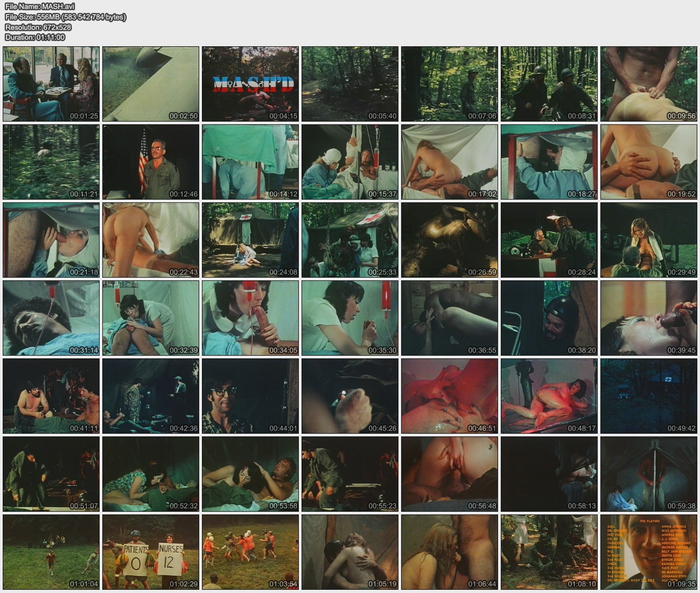Select the Patients 0 Nurses 12 scoreboard frame
This screenshot has height=593, width=700.
pyautogui.click(x=151, y=552)
